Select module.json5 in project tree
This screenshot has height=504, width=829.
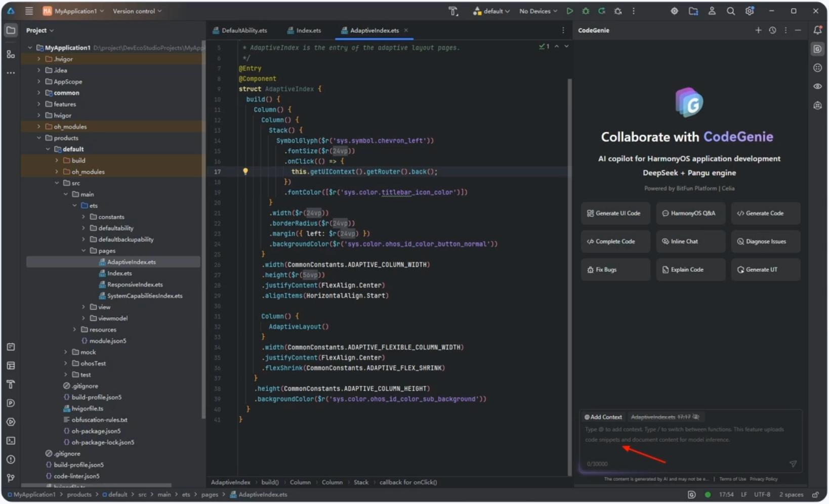107,341
